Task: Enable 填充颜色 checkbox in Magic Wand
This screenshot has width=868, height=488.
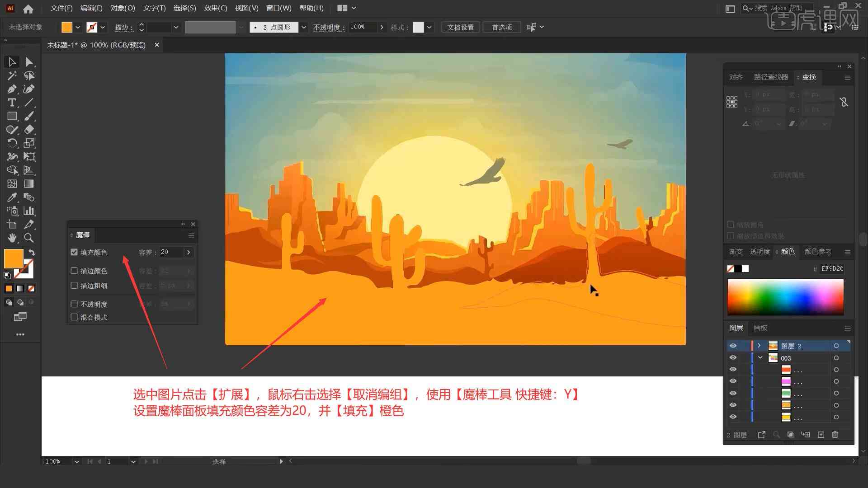Action: click(75, 251)
